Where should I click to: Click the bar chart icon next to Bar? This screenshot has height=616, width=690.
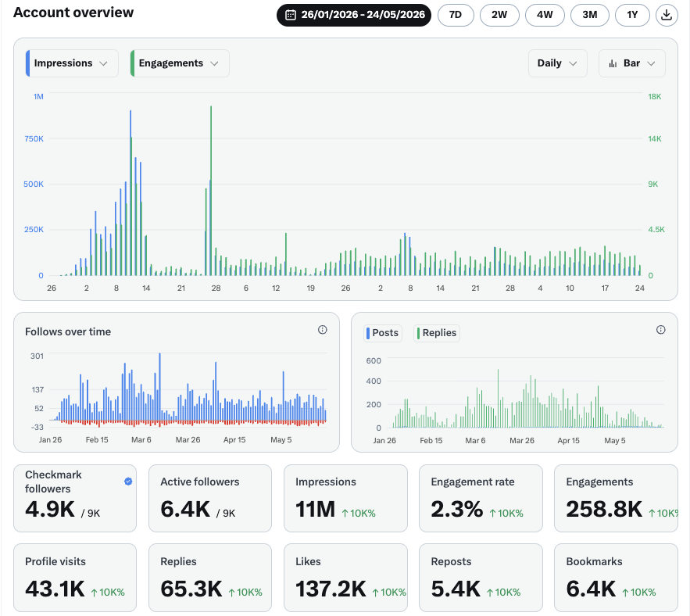(x=613, y=63)
